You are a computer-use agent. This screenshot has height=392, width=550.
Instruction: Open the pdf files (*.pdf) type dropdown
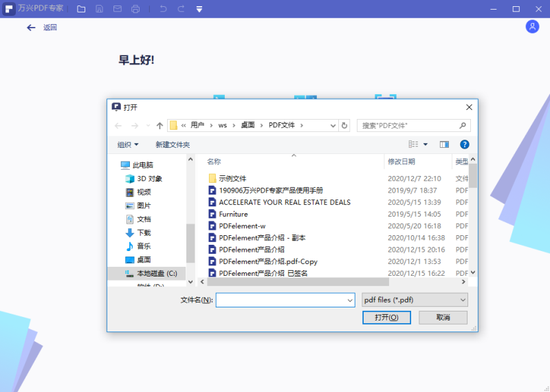click(x=415, y=300)
